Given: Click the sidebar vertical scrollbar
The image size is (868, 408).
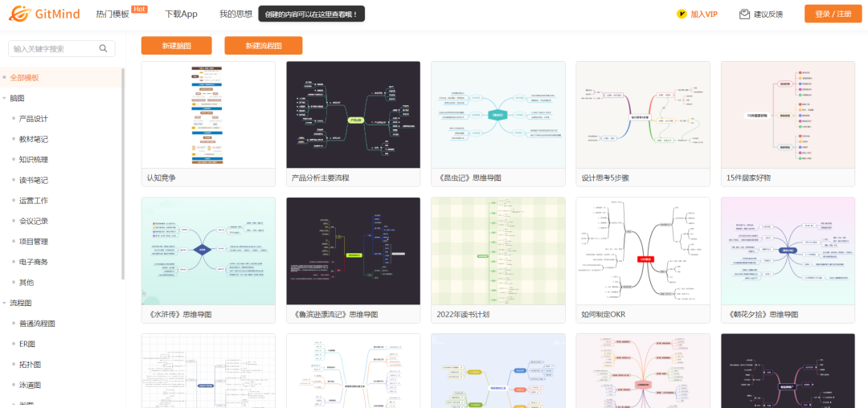Looking at the screenshot, I should pyautogui.click(x=123, y=173).
